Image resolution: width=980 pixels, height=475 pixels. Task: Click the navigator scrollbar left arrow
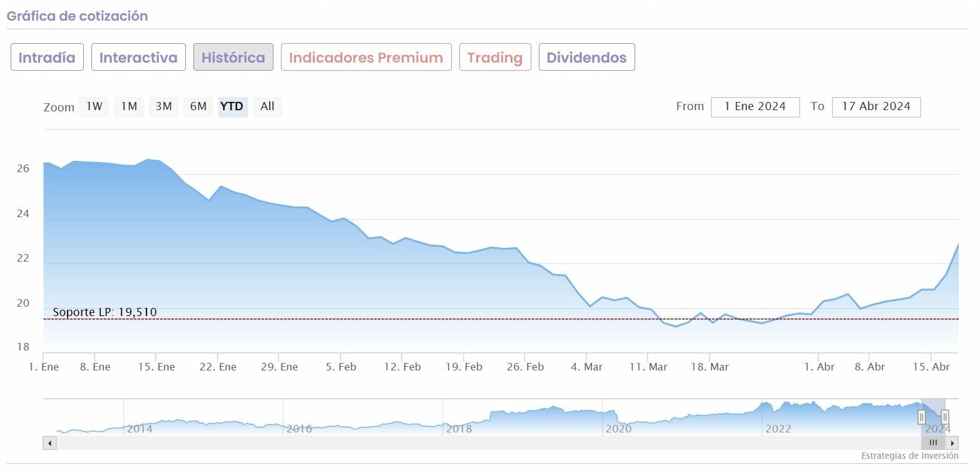point(50,443)
